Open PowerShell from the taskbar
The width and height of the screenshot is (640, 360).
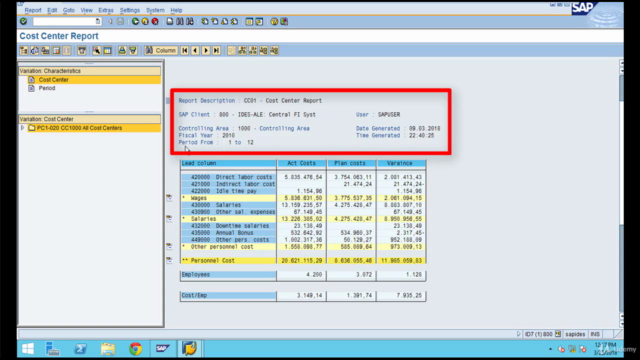(80, 349)
